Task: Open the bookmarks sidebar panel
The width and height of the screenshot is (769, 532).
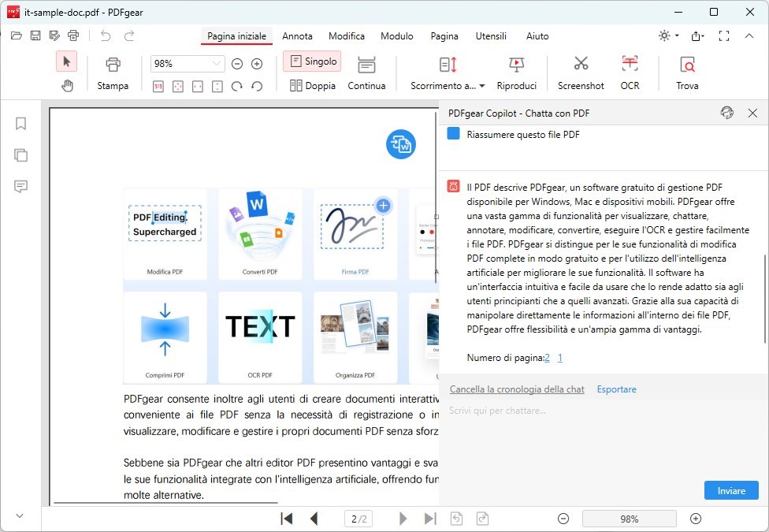Action: (x=21, y=124)
